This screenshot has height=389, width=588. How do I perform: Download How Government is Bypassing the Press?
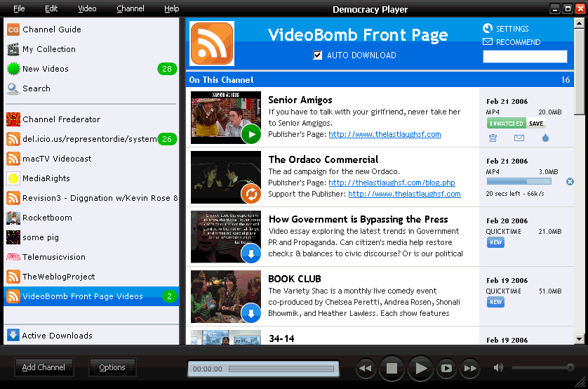pyautogui.click(x=251, y=253)
